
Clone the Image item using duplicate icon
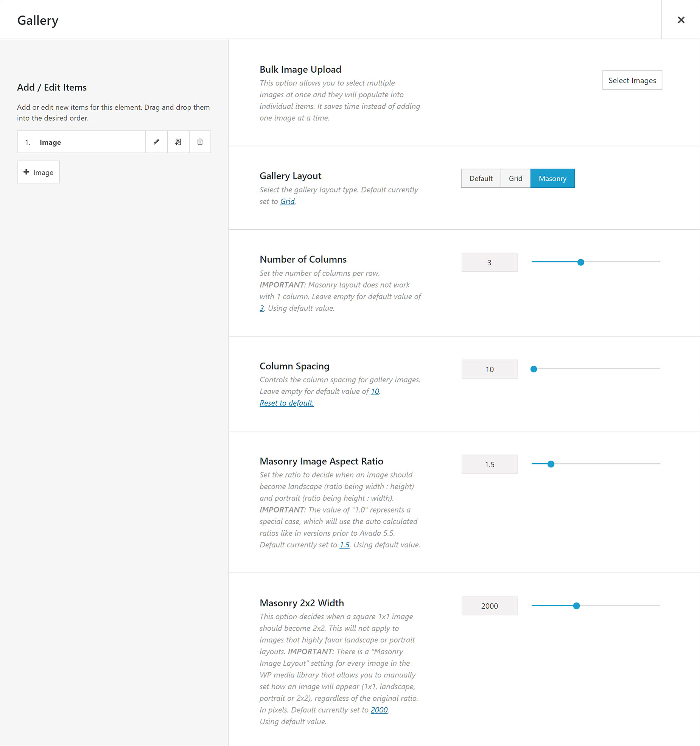[x=178, y=142]
